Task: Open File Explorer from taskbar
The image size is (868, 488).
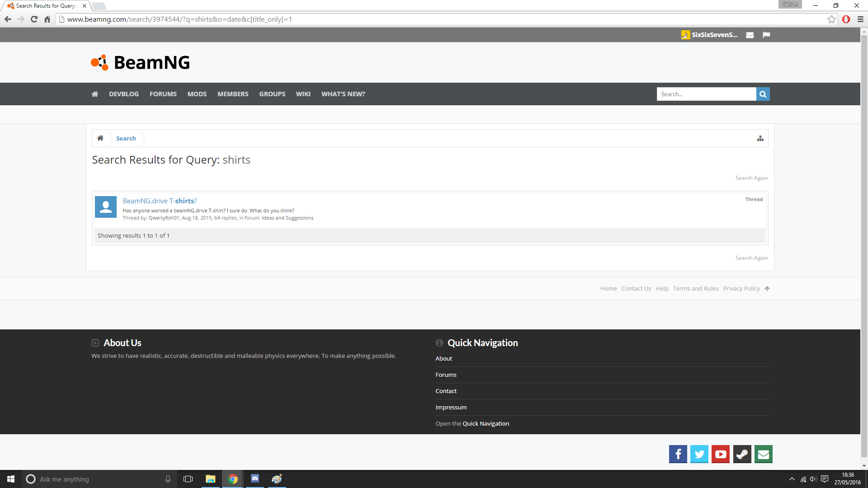Action: (210, 479)
